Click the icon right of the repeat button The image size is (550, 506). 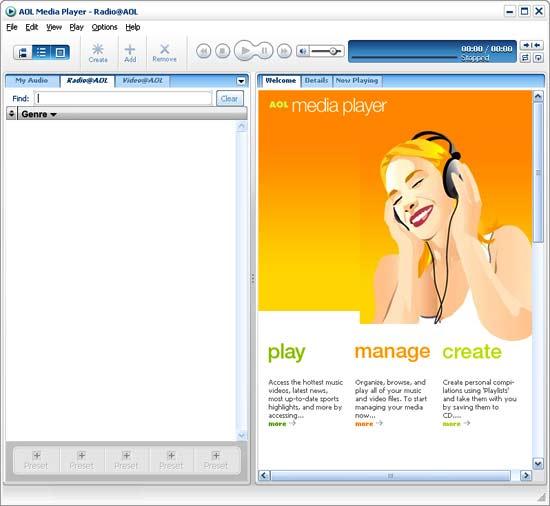tap(538, 58)
